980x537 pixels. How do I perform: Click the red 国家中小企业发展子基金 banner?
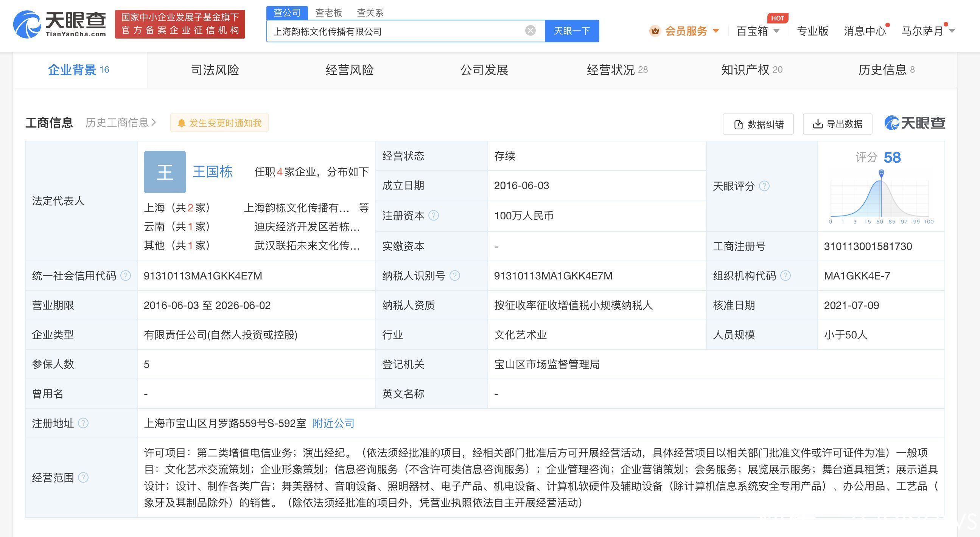click(x=180, y=24)
